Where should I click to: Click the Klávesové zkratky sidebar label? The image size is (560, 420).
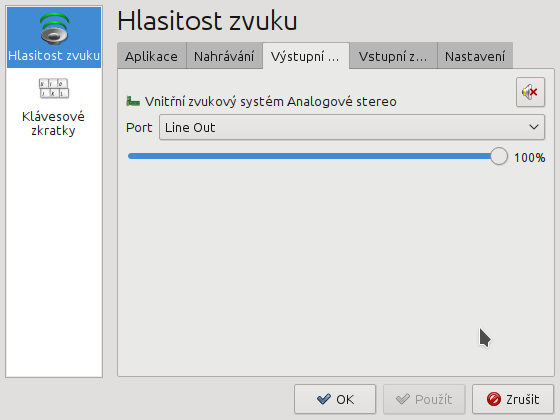point(53,124)
